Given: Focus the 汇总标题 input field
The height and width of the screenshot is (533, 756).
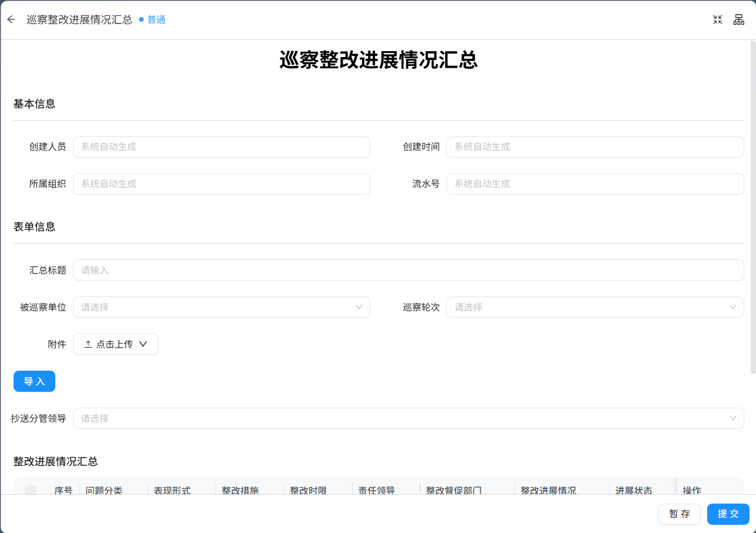Looking at the screenshot, I should (408, 270).
